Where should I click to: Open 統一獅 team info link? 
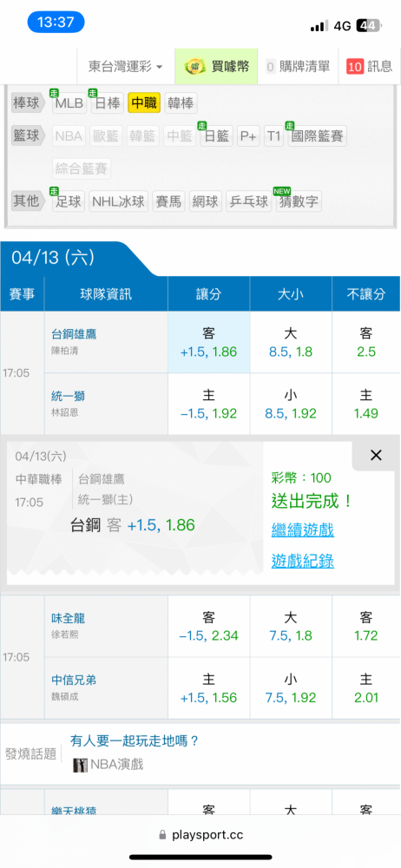pos(68,396)
